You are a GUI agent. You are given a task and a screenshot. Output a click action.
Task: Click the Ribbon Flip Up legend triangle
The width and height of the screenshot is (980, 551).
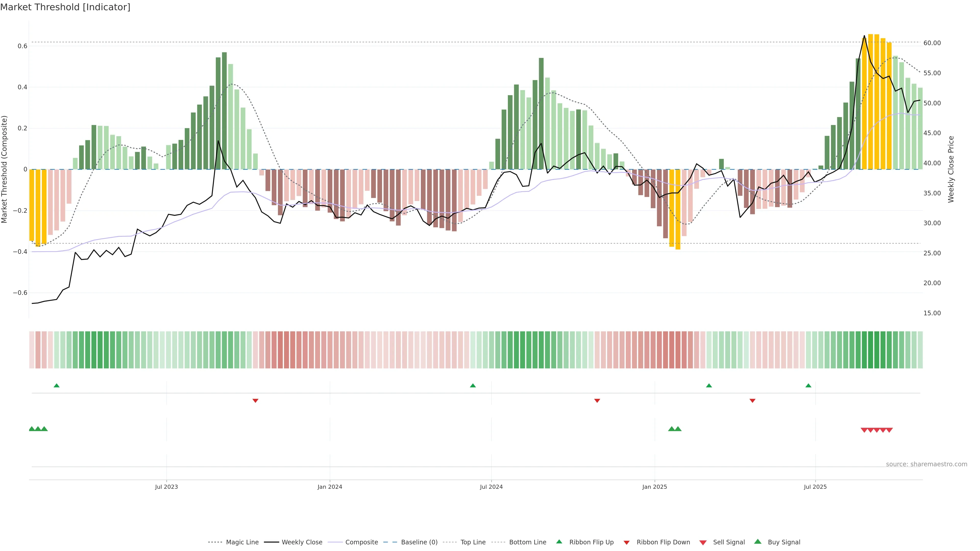[559, 542]
